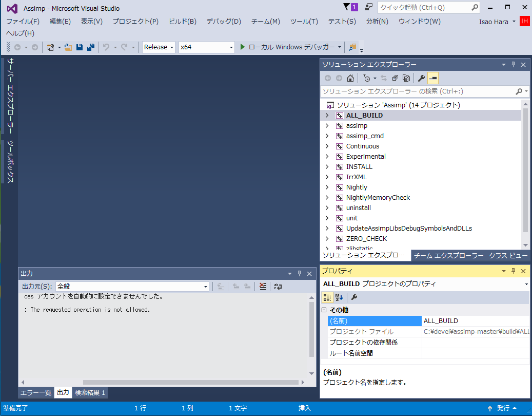Viewport: 532px width, 416px height.
Task: Click the ALL_BUILD name property value
Action: (476, 321)
